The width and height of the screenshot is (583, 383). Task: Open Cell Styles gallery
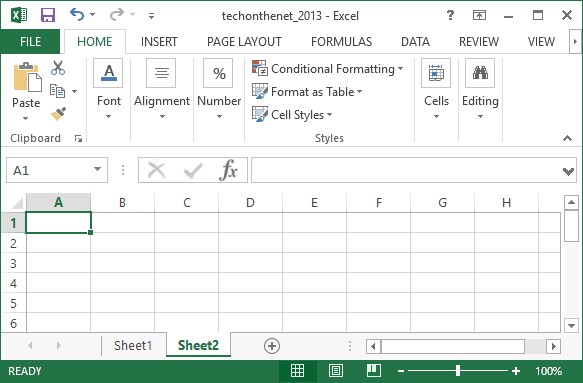click(292, 115)
